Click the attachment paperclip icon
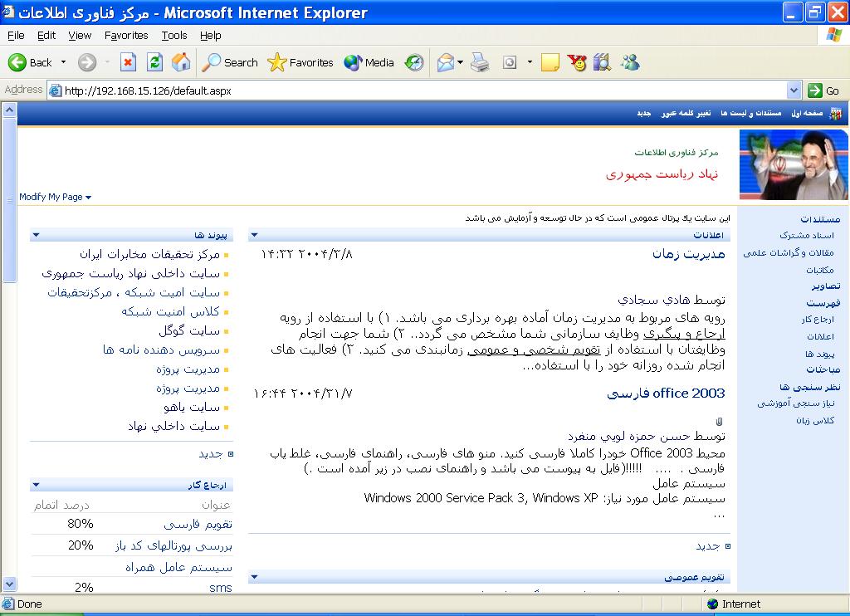 (x=719, y=421)
